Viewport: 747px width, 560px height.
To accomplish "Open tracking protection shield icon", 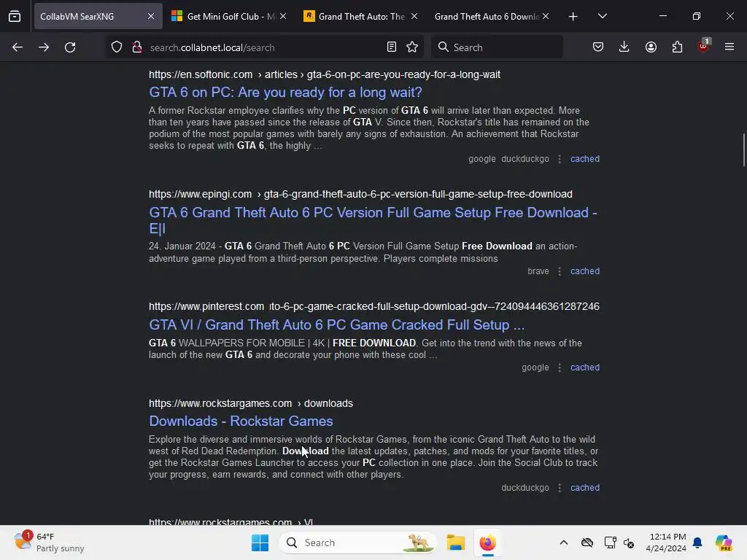I will coord(117,47).
